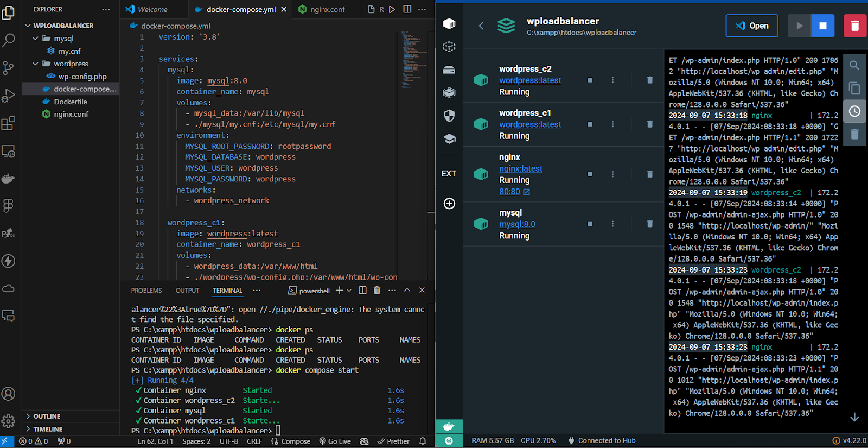Switch to the OUTPUT panel tab
Screen dimensions: 868x448
pos(187,291)
